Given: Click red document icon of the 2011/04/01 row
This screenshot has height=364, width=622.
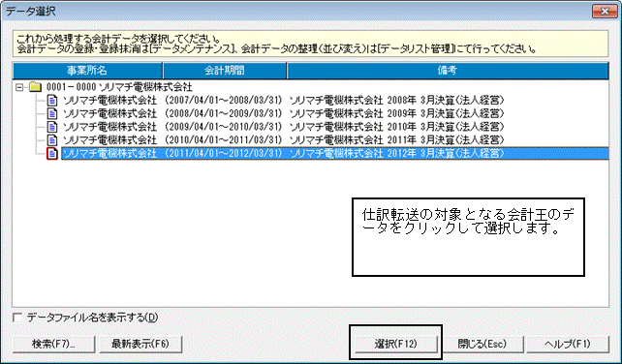Looking at the screenshot, I should 52,154.
